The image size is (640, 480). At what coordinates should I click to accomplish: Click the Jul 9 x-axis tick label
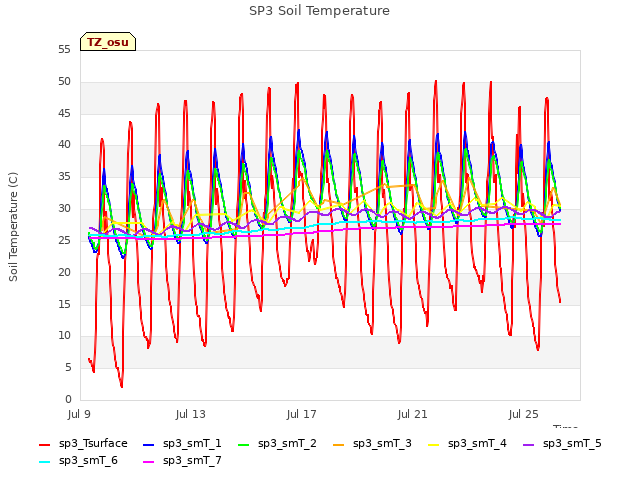point(79,415)
